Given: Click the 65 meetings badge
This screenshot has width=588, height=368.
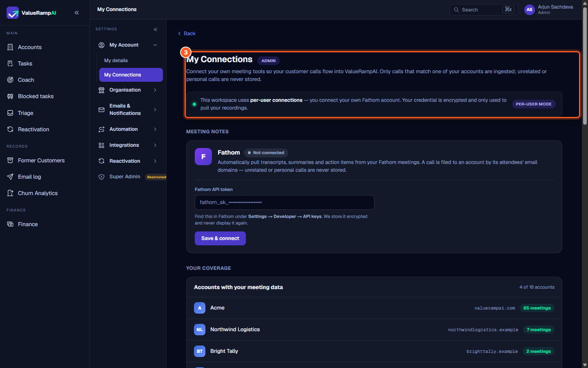Looking at the screenshot, I should click(x=537, y=308).
